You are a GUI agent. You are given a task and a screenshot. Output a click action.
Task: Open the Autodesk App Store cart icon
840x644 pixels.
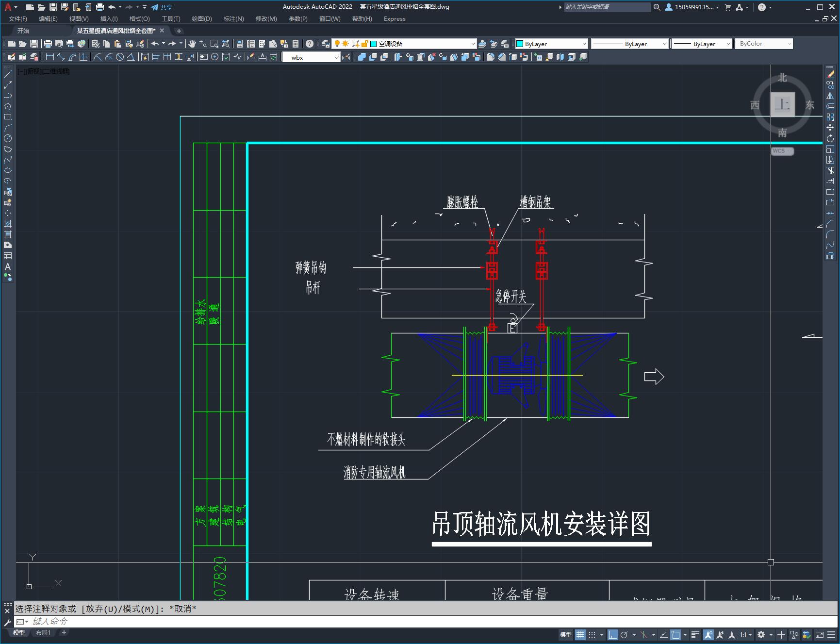point(727,7)
